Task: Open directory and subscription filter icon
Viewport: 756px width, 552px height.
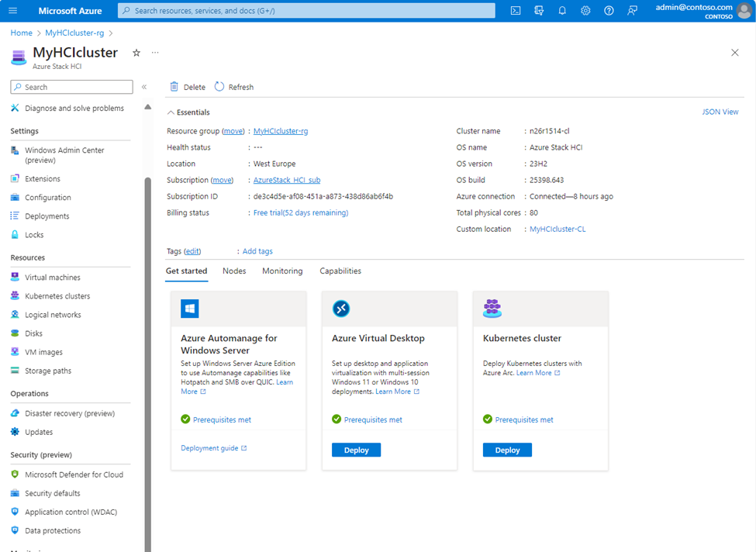Action: point(539,11)
